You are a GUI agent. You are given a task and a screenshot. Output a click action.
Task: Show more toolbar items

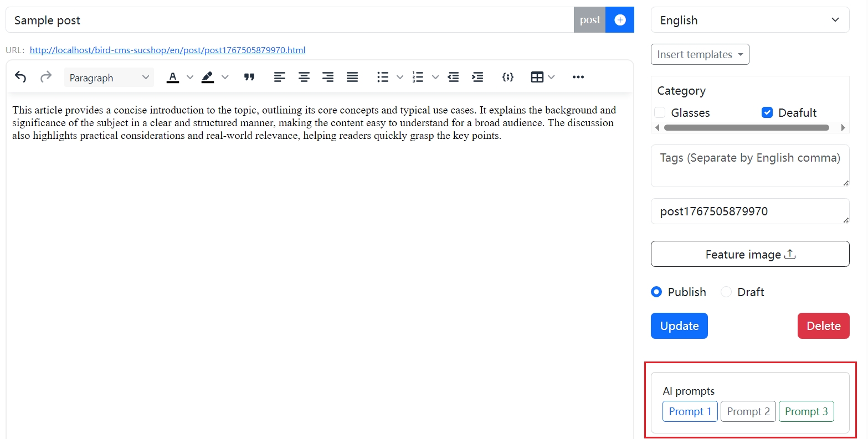(x=578, y=77)
